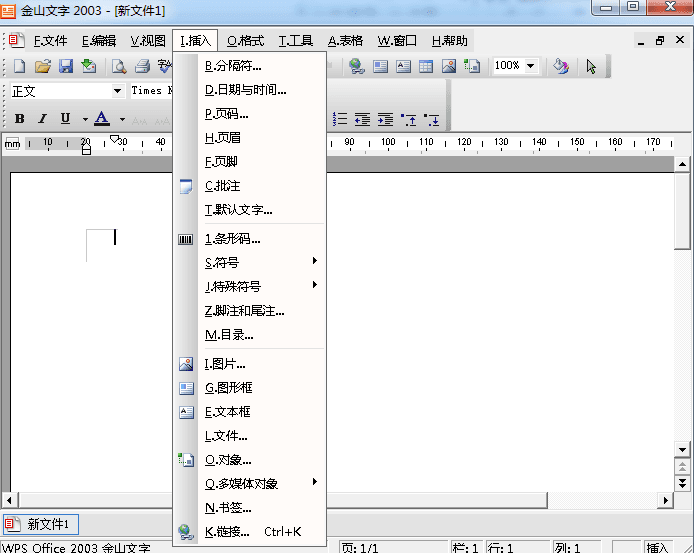Image resolution: width=694 pixels, height=553 pixels.
Task: Choose I.图片 menu entry
Action: coord(251,364)
